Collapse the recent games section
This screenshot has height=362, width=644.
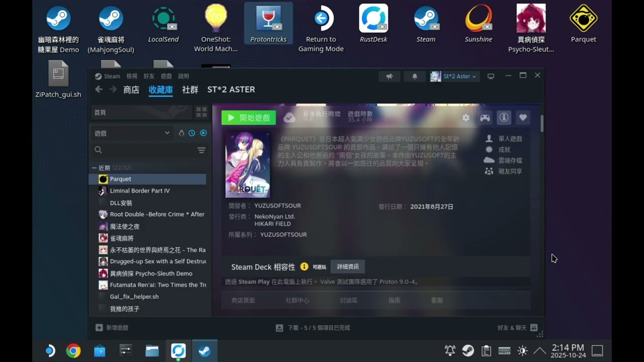coord(94,167)
